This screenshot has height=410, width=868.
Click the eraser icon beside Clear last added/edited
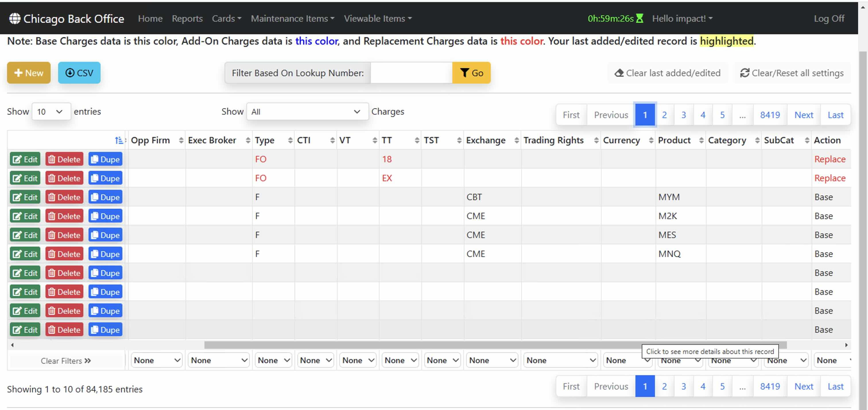[619, 72]
